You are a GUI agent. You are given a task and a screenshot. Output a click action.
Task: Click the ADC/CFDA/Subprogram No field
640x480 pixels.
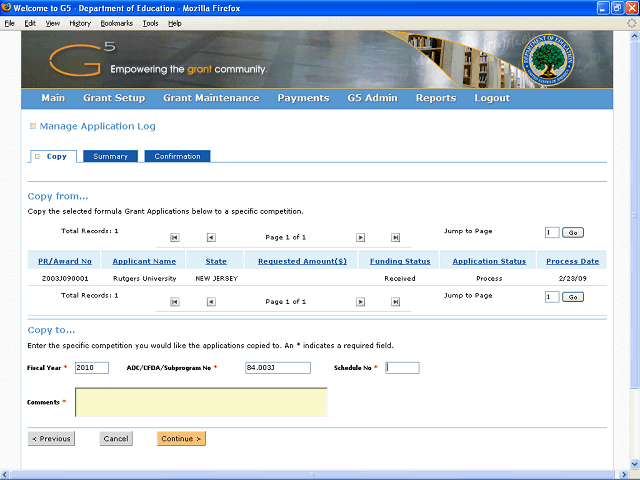click(x=278, y=368)
